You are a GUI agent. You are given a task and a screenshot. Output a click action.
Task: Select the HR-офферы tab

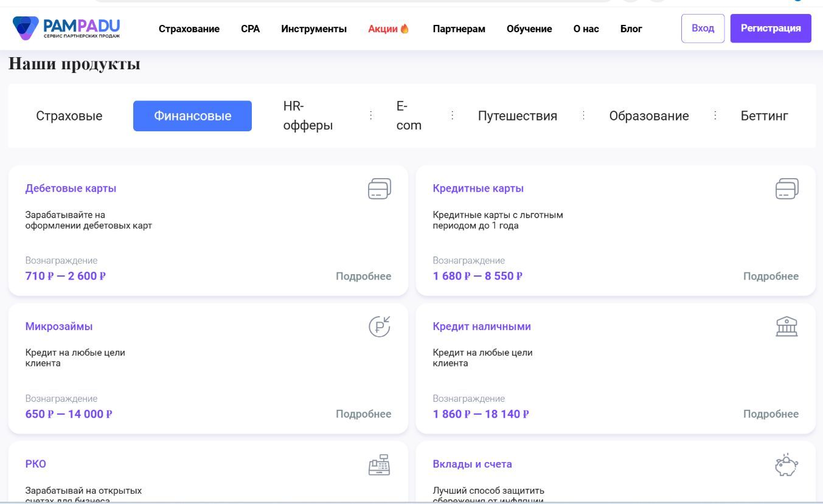[308, 116]
